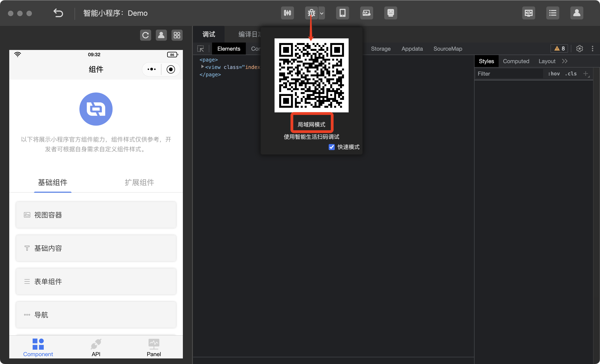Image resolution: width=600 pixels, height=364 pixels.
Task: Open the DevTools vertical three-dots menu
Action: 592,49
